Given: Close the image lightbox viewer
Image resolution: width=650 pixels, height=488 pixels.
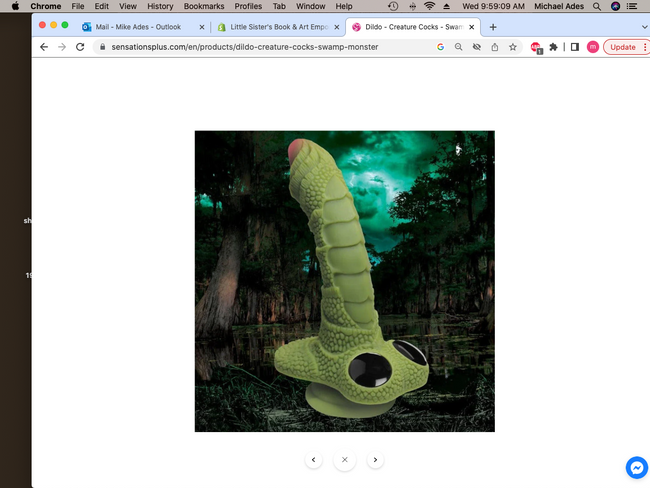Looking at the screenshot, I should (344, 460).
